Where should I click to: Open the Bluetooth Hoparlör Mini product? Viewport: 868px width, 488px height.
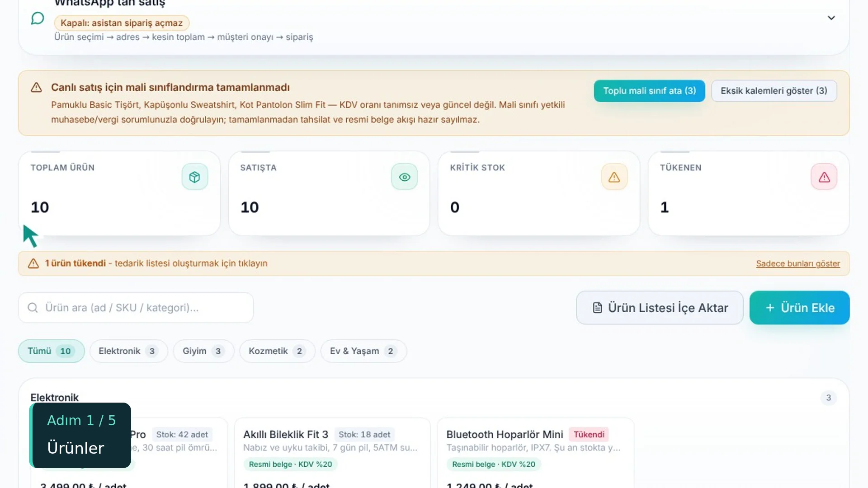(x=535, y=453)
